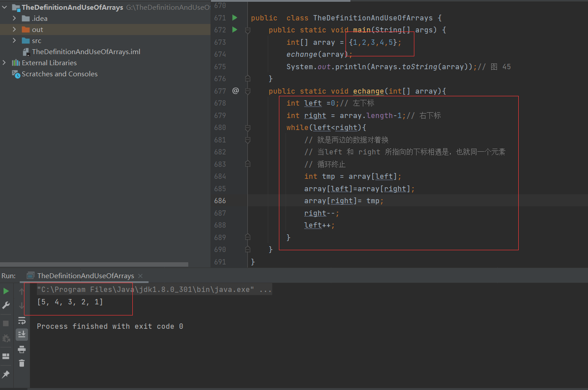Open the Restore Layout icon in Run panel
Image resolution: width=588 pixels, height=390 pixels.
click(x=6, y=356)
